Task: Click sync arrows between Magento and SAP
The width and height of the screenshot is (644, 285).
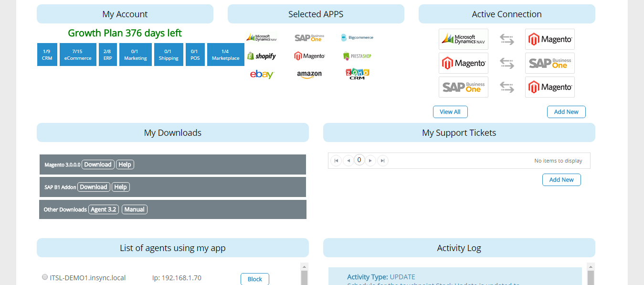Action: click(507, 63)
